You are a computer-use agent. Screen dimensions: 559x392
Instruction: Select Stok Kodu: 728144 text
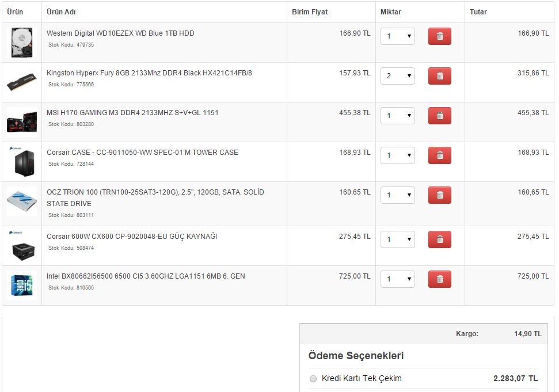[x=71, y=164]
